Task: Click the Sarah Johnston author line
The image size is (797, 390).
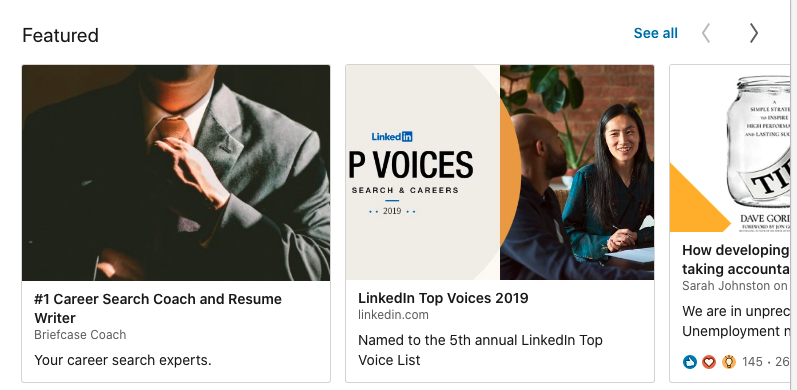Action: (735, 286)
